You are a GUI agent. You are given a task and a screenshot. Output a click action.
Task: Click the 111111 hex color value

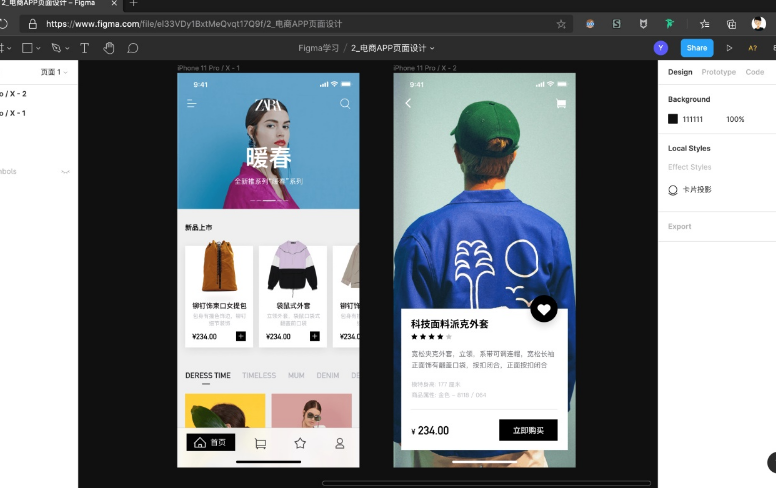[692, 119]
